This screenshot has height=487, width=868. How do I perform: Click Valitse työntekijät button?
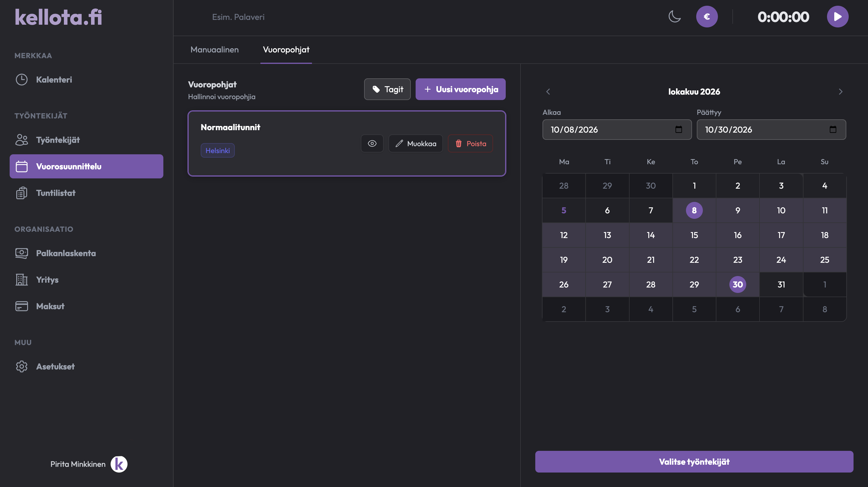694,462
